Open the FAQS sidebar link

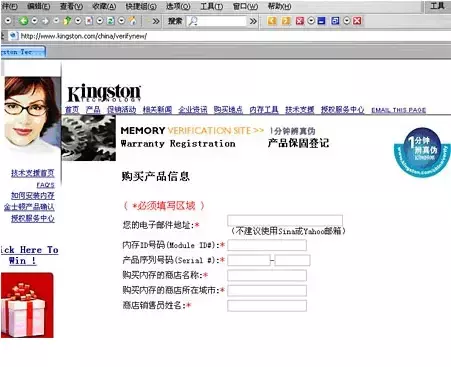(x=45, y=185)
